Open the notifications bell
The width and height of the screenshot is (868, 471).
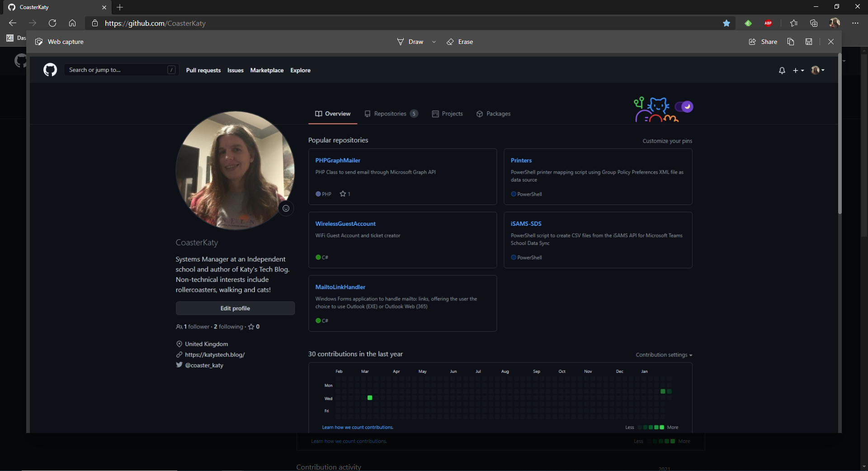click(x=782, y=71)
